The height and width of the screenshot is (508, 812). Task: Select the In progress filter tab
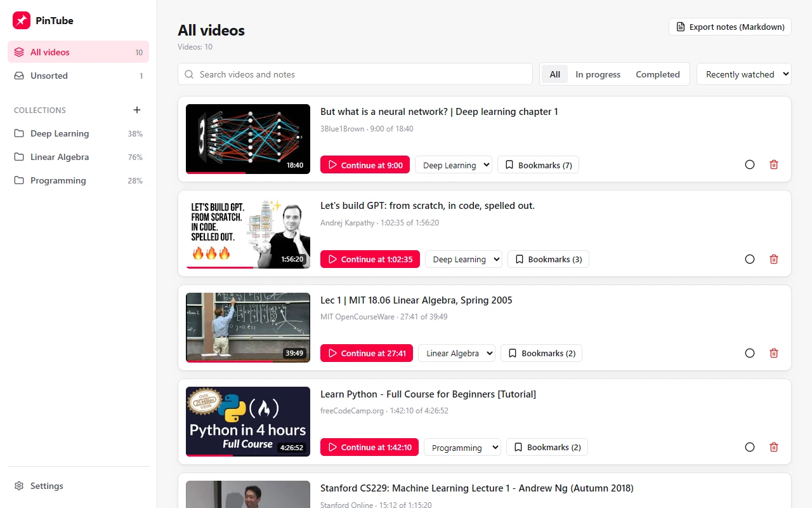[x=598, y=74]
